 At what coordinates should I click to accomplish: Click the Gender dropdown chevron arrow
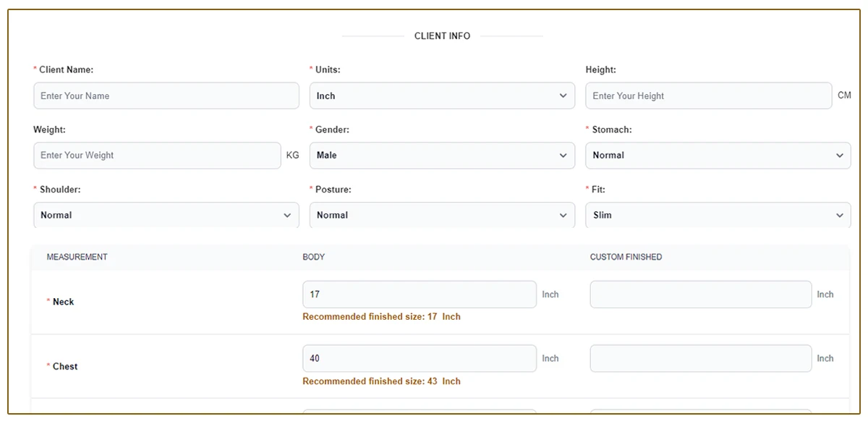pyautogui.click(x=563, y=155)
